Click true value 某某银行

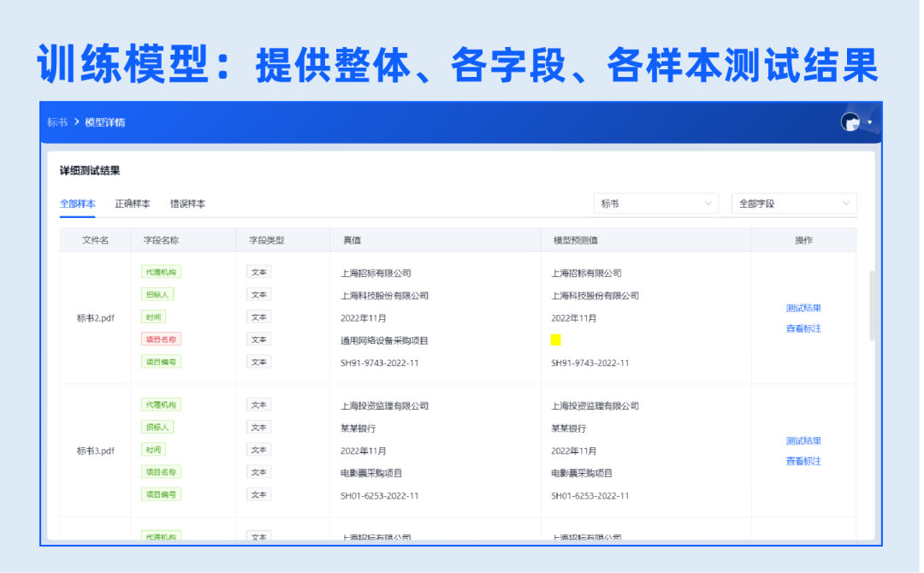point(359,430)
